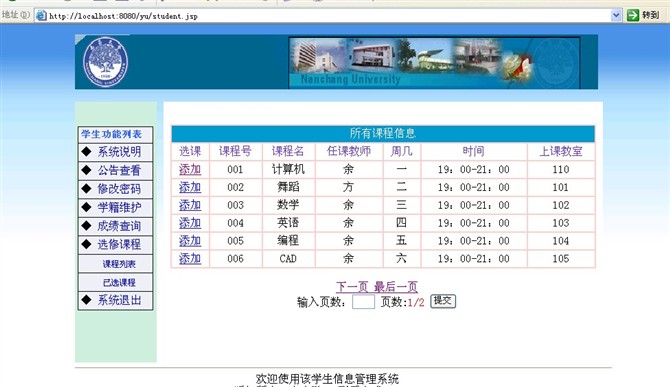Click classroom cell 110
Screen dimensions: 670x387
[x=561, y=170]
